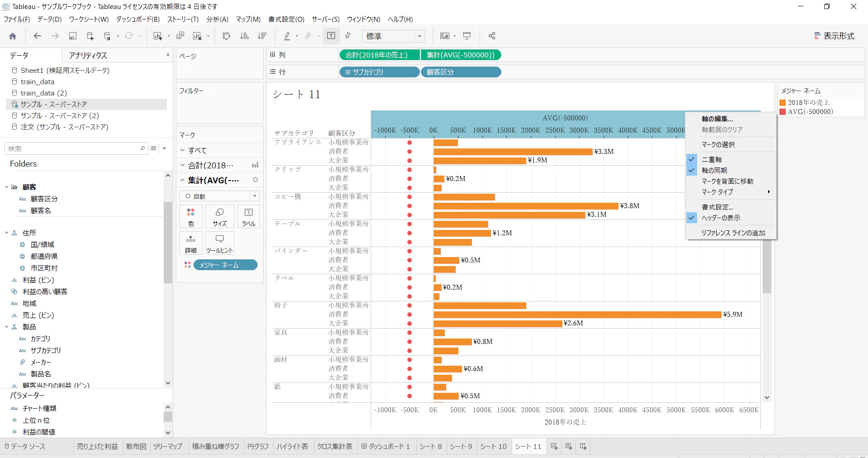Click the sort descending toolbar icon
Screen dimensions: 868x458
click(x=262, y=36)
